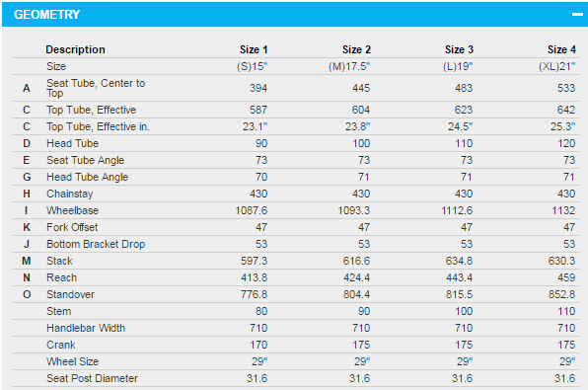
Task: Click the Seat Tube, Center to Top row label
Action: tap(96, 88)
